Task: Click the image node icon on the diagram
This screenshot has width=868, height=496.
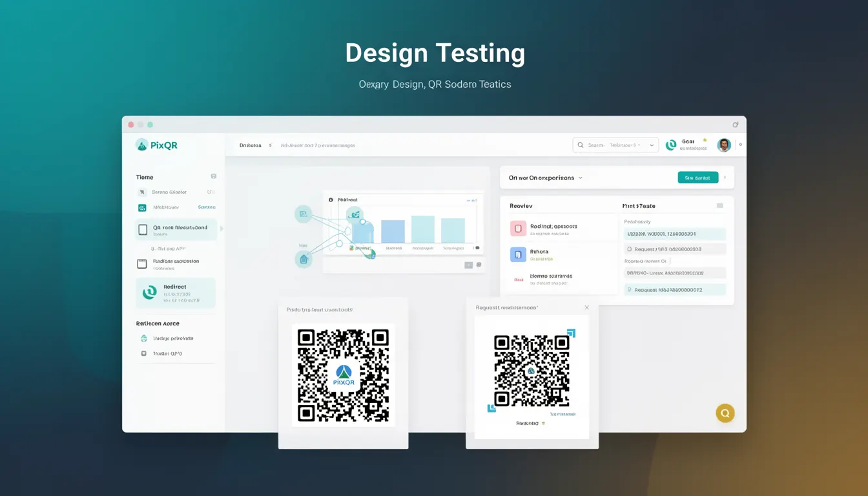Action: (304, 214)
